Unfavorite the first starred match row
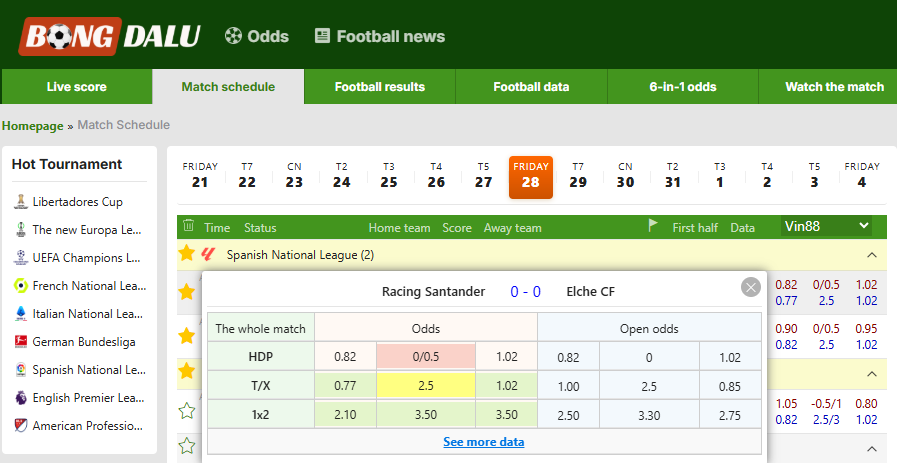Screen dimensions: 897x463 pyautogui.click(x=186, y=292)
